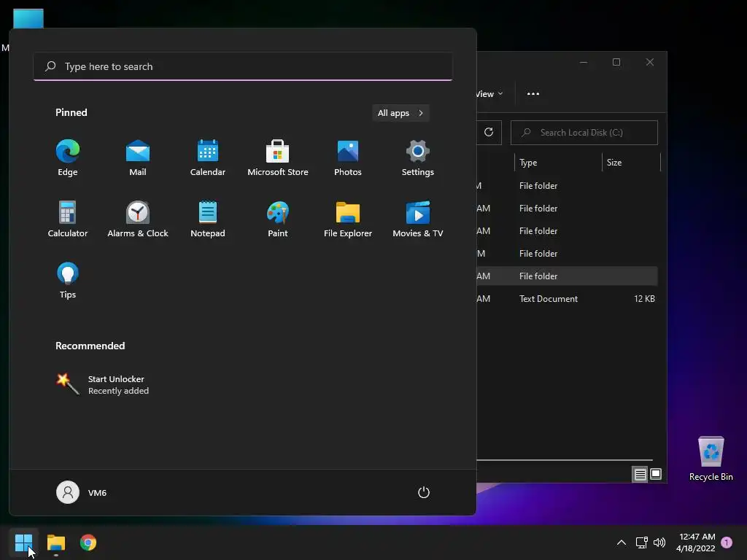This screenshot has height=560, width=747.
Task: Click the Type here to search box
Action: 243,66
